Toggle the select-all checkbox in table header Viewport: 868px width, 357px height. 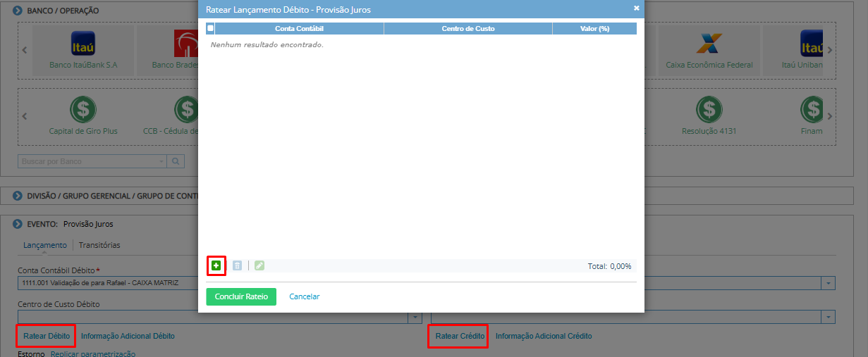click(x=210, y=29)
